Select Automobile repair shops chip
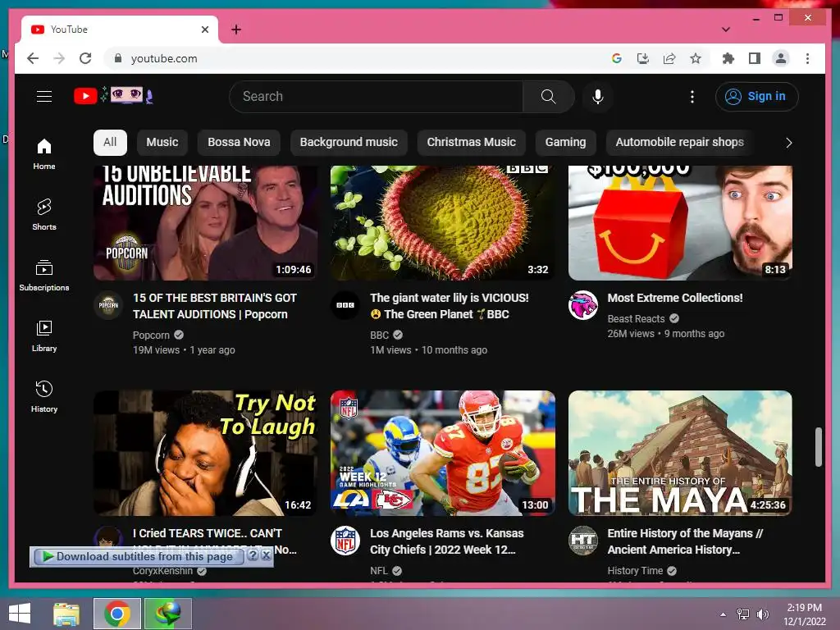The height and width of the screenshot is (630, 840). coord(680,142)
